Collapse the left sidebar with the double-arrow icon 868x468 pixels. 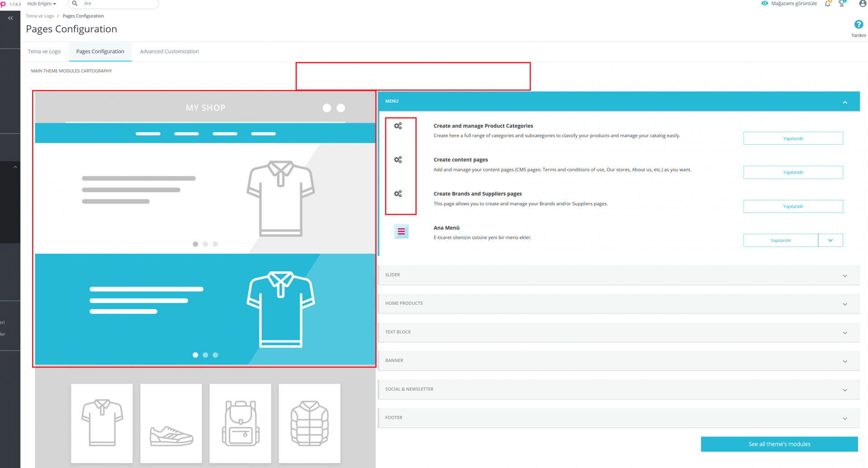point(10,19)
